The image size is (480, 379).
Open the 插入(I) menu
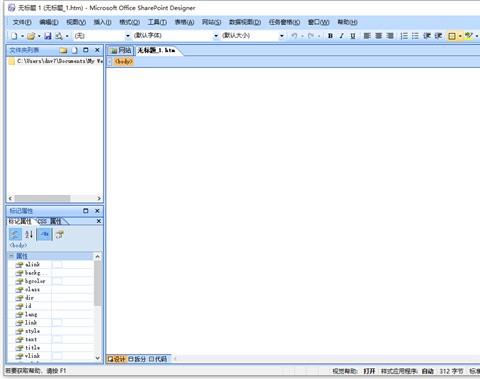pyautogui.click(x=102, y=22)
